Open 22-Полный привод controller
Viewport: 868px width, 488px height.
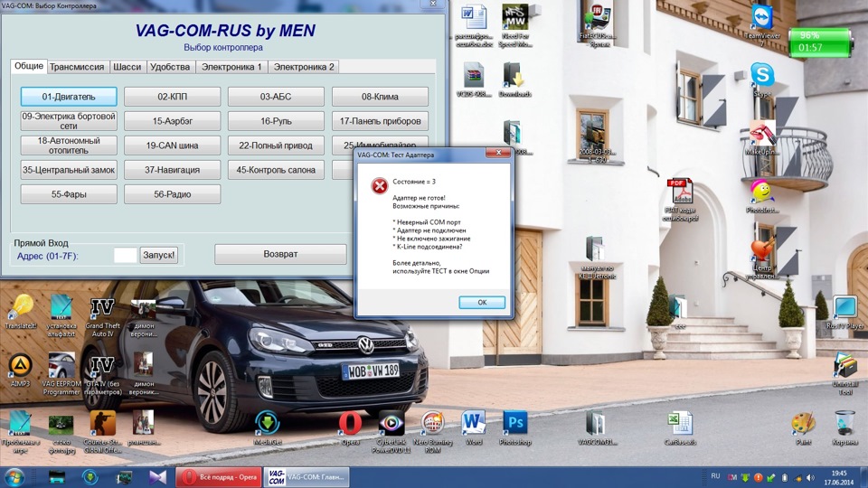276,145
